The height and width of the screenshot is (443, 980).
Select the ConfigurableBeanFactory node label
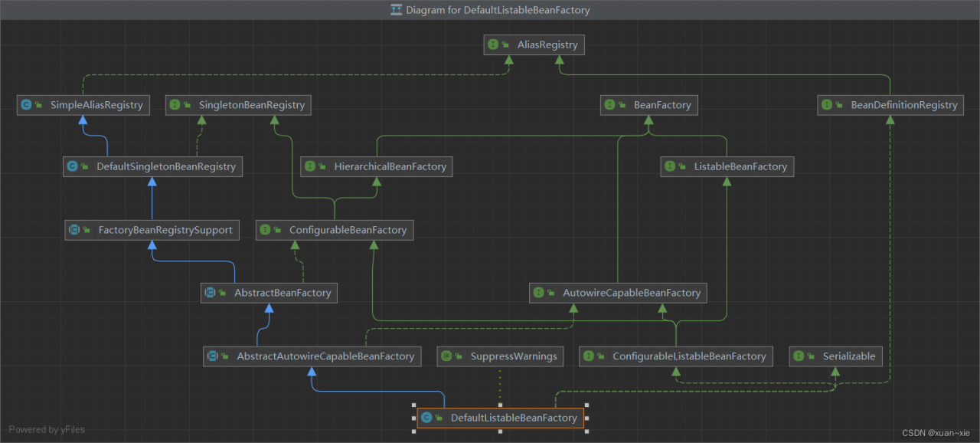tap(348, 230)
